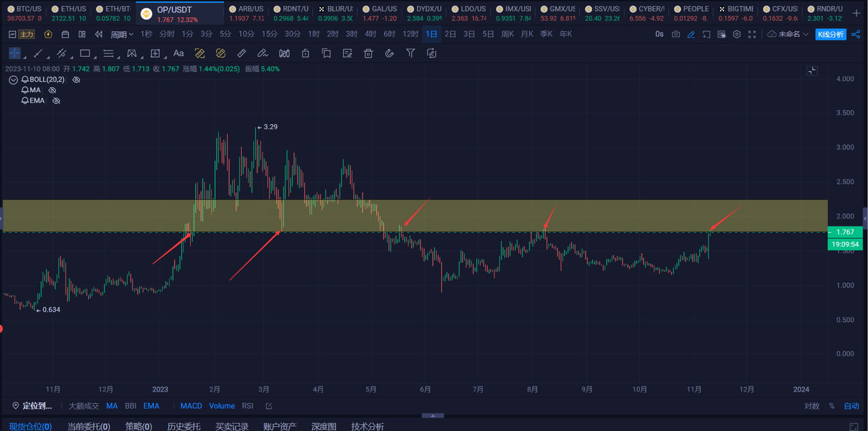Toggle MA indicator visibility eye

click(52, 90)
